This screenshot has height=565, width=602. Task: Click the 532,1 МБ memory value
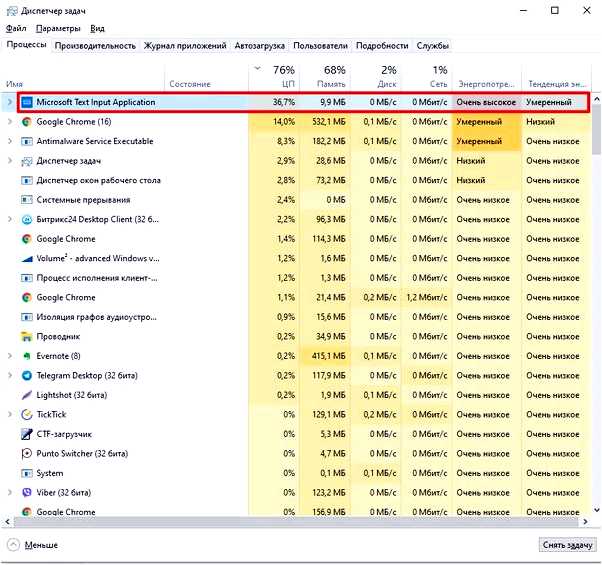click(x=329, y=122)
